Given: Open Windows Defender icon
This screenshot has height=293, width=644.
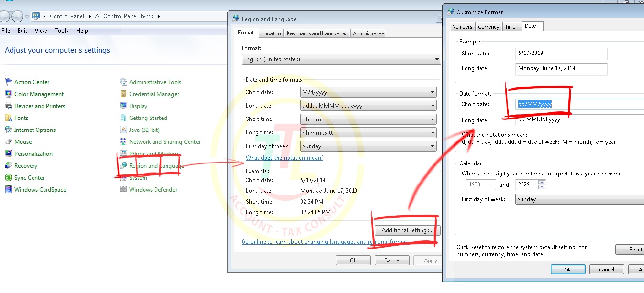Looking at the screenshot, I should [x=123, y=190].
